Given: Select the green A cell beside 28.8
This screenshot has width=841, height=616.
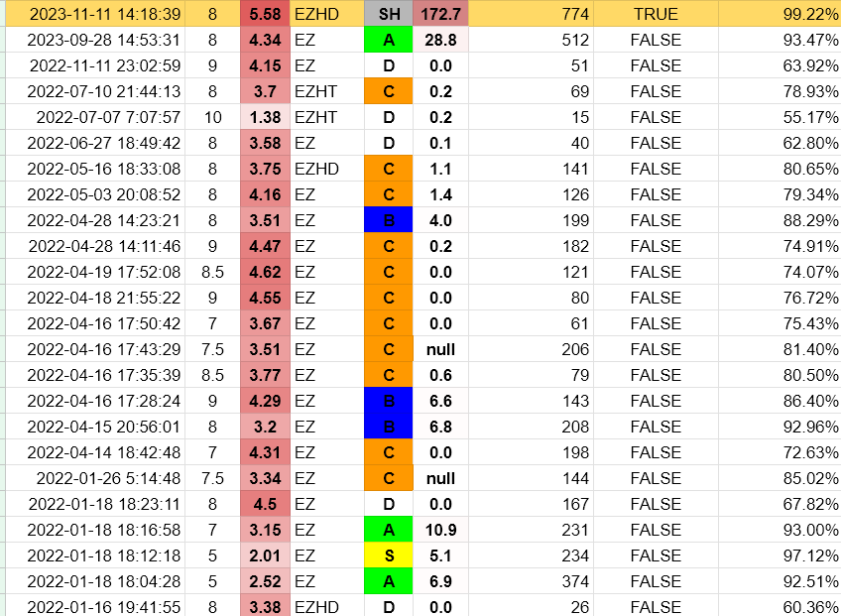Looking at the screenshot, I should tap(388, 40).
